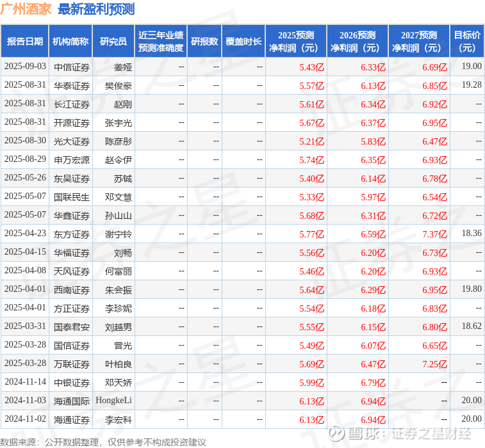485x448 pixels.
Task: Select the 光大证券 institution cell
Action: point(72,141)
